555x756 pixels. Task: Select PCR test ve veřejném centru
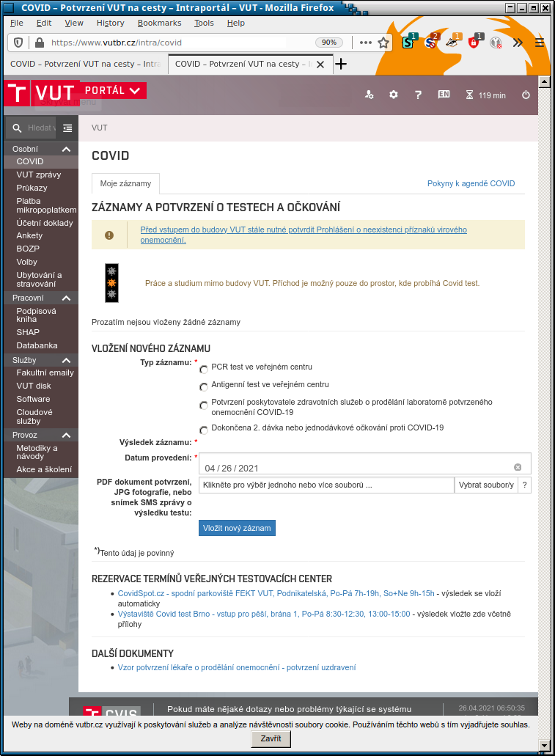tap(204, 370)
